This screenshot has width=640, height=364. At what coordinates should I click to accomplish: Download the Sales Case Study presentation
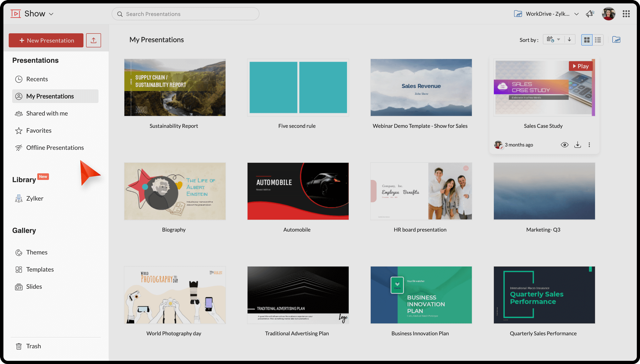577,145
